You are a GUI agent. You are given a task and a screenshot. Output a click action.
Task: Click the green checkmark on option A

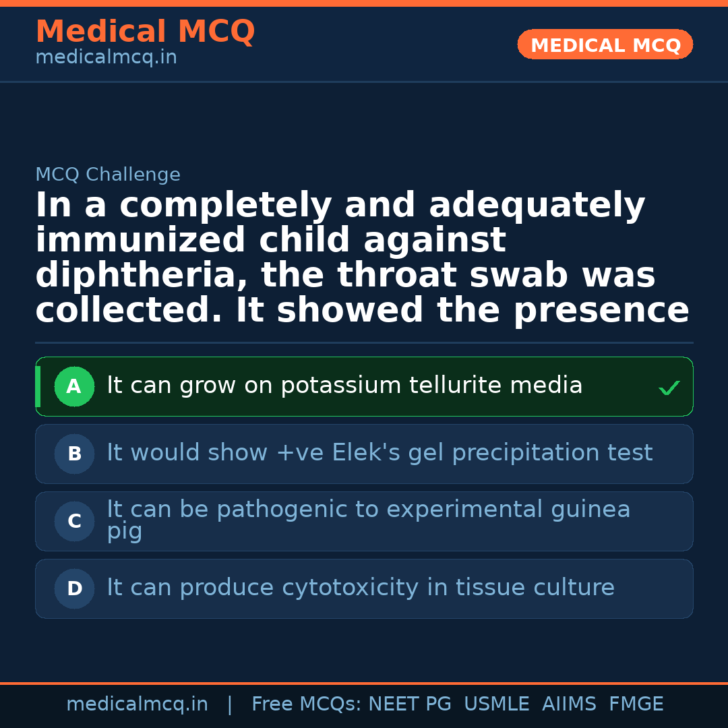coord(669,388)
